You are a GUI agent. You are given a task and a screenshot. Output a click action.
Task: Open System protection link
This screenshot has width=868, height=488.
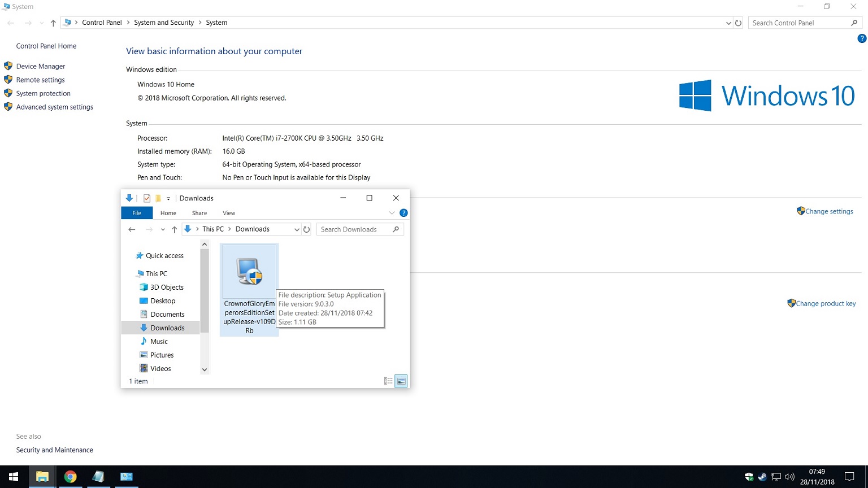(x=43, y=93)
